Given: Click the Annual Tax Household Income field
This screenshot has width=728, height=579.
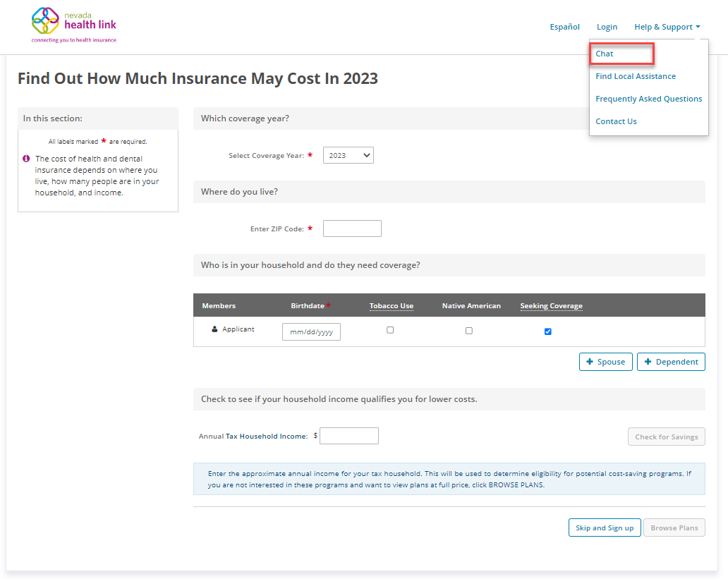Looking at the screenshot, I should (349, 436).
